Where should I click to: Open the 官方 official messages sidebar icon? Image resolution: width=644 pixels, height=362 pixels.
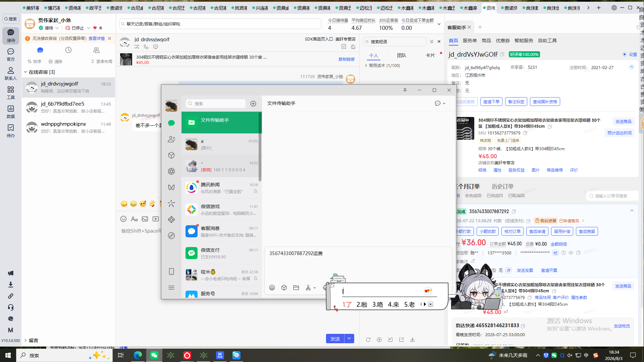11,54
